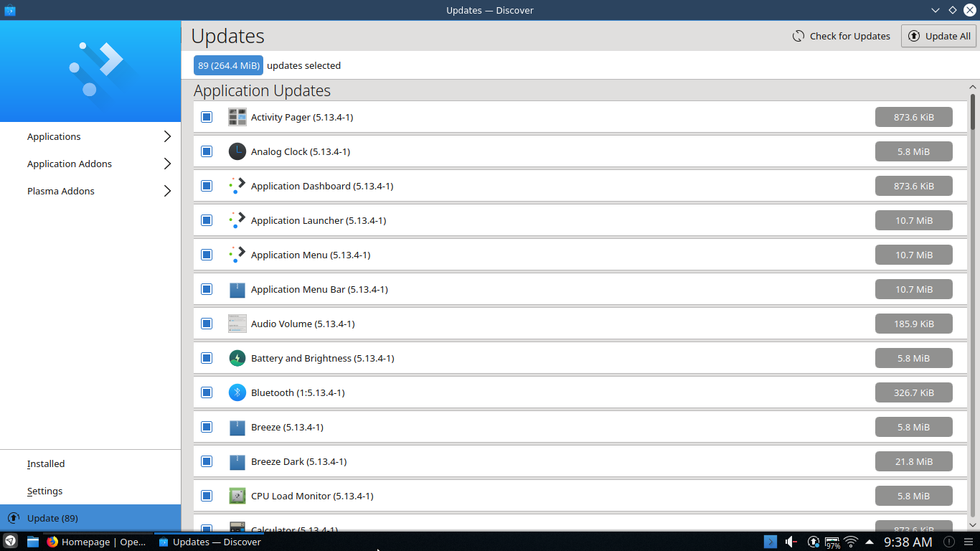Click the Bluetooth update icon
This screenshot has width=980, height=551.
point(237,392)
